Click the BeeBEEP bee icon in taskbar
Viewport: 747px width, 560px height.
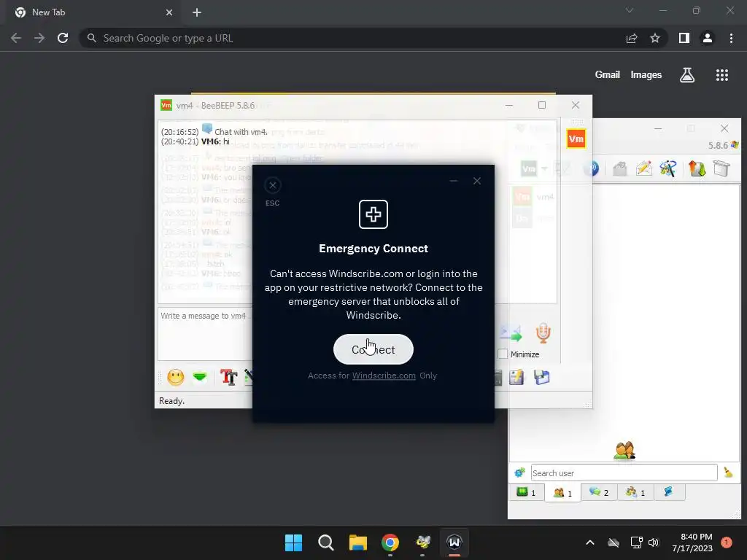422,542
